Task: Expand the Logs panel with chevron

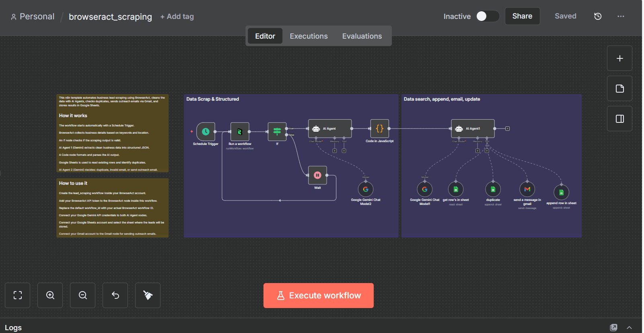Action: pos(629,327)
